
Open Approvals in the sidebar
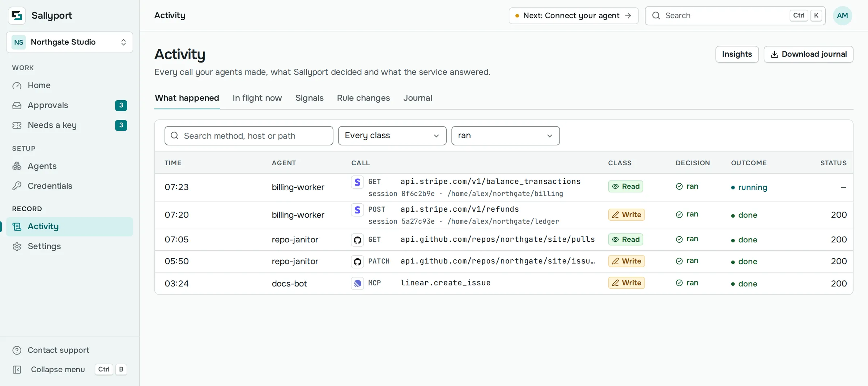coord(69,105)
